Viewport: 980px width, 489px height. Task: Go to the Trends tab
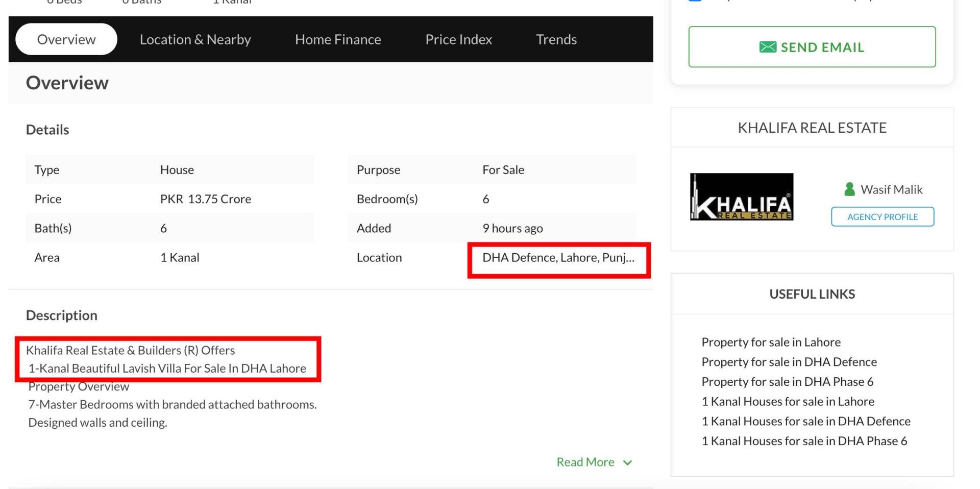point(556,39)
